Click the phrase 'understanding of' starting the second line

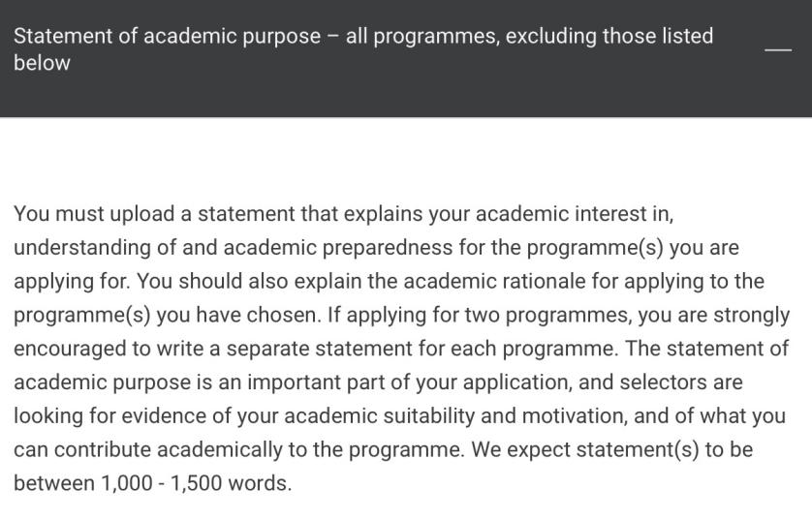(95, 247)
